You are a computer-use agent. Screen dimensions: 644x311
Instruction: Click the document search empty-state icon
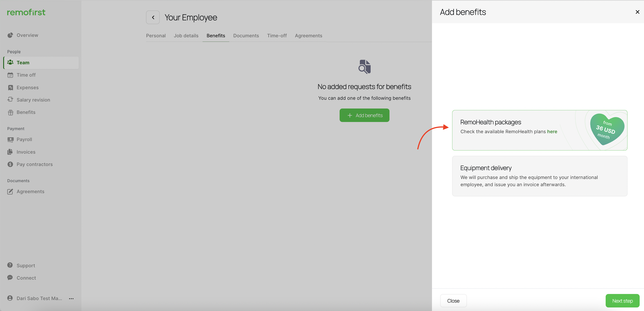tap(365, 67)
